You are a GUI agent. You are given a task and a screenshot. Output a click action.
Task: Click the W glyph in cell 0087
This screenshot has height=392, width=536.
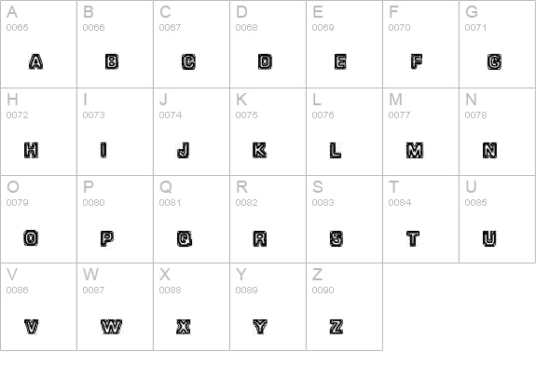112,327
